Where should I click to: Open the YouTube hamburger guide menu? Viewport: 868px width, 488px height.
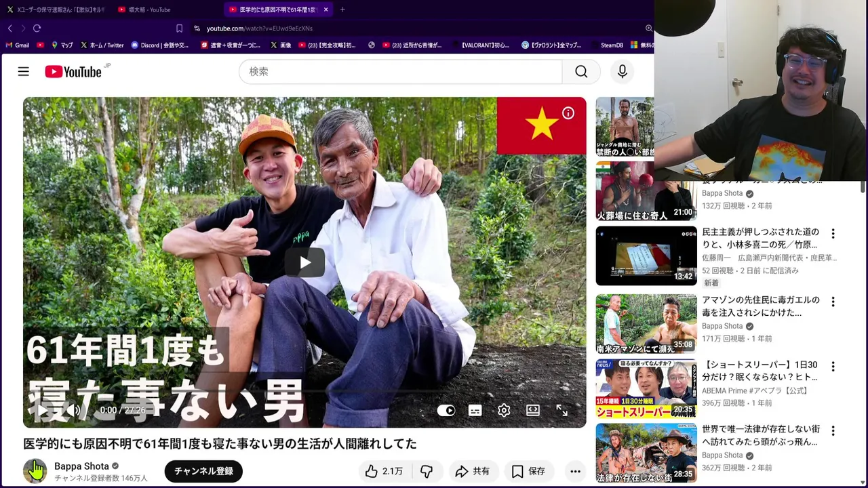24,71
